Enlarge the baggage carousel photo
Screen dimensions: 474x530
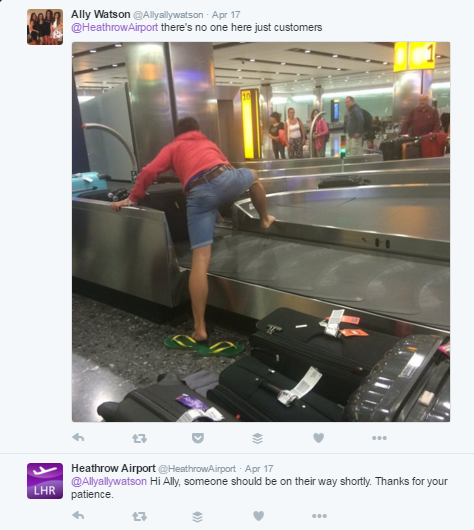tap(261, 232)
